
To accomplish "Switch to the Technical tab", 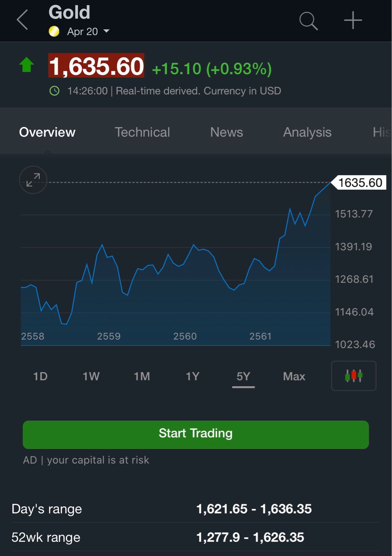I will [x=142, y=132].
